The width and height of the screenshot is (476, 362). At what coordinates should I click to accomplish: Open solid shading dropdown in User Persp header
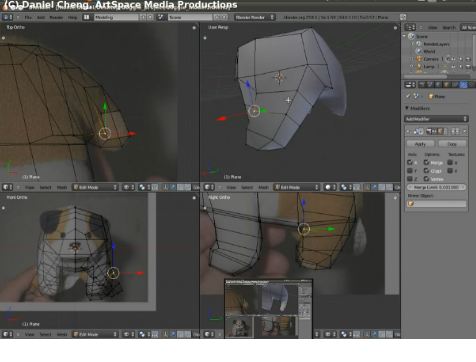[x=330, y=187]
